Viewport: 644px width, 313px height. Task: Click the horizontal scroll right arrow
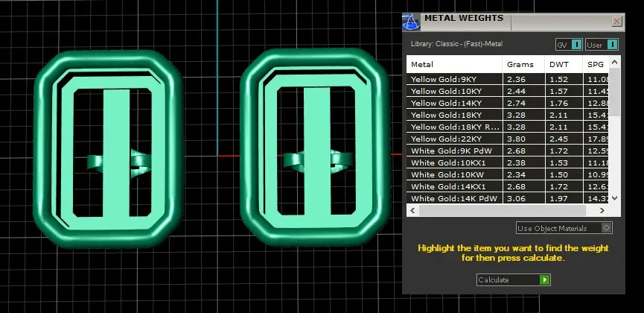(602, 210)
